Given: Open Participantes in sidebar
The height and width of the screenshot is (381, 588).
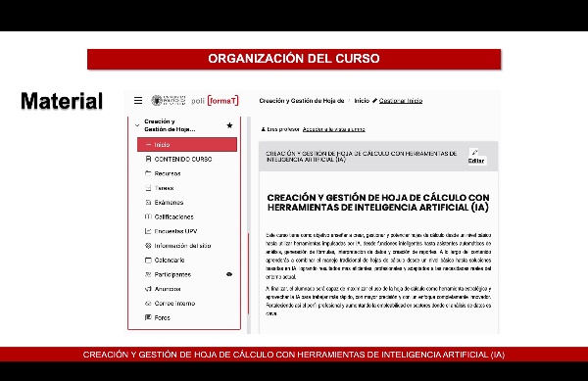Looking at the screenshot, I should point(172,274).
